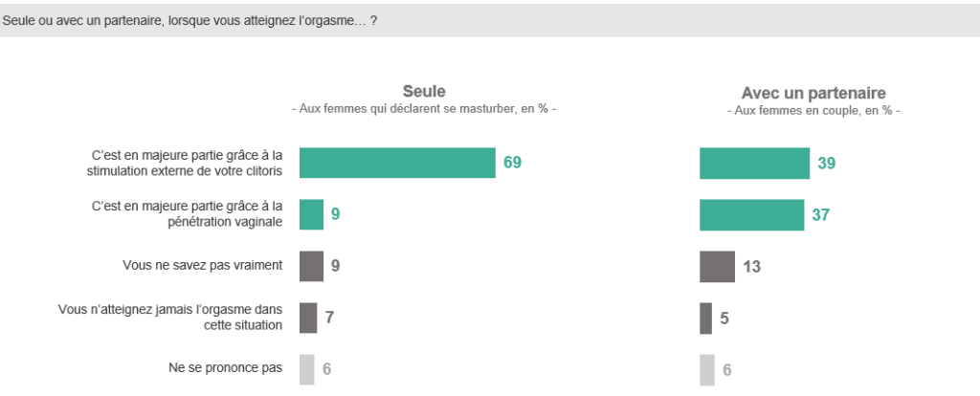The image size is (980, 396).
Task: Select the 'Vous ne savez pas vraiment' label
Action: tap(203, 266)
